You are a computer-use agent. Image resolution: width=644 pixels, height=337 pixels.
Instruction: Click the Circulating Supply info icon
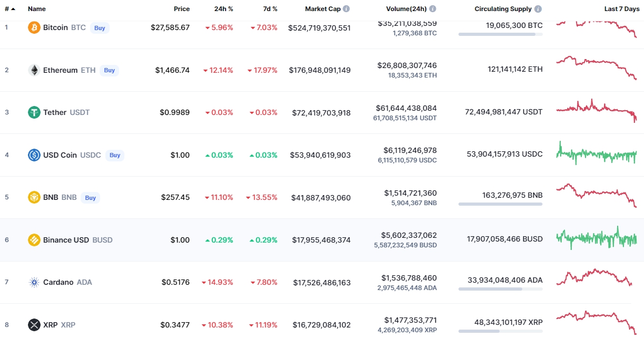[538, 9]
